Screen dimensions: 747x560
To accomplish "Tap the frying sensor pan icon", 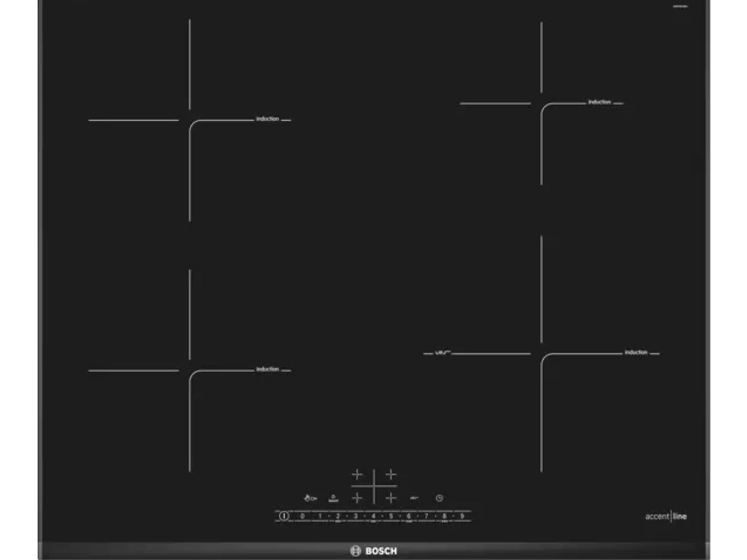I will 414,498.
